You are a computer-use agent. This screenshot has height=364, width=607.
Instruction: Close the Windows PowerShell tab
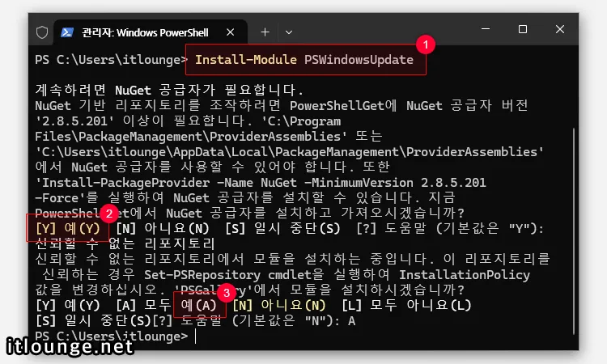[231, 32]
